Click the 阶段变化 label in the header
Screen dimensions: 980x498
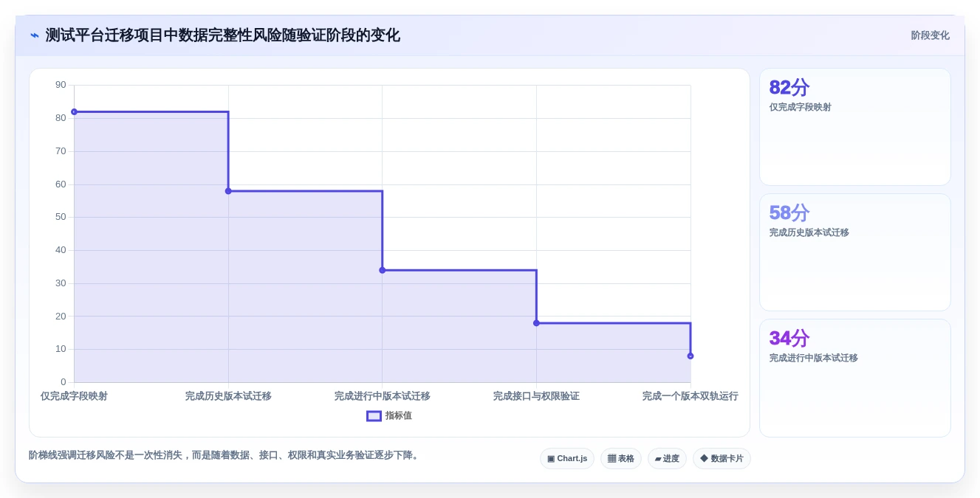pyautogui.click(x=930, y=35)
